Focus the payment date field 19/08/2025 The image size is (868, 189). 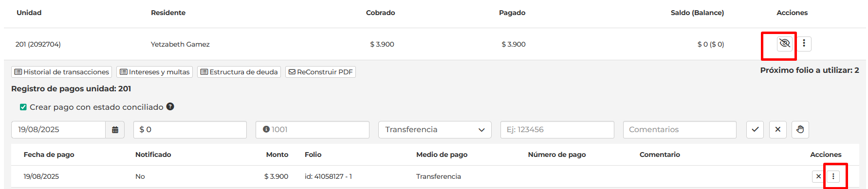click(x=58, y=130)
